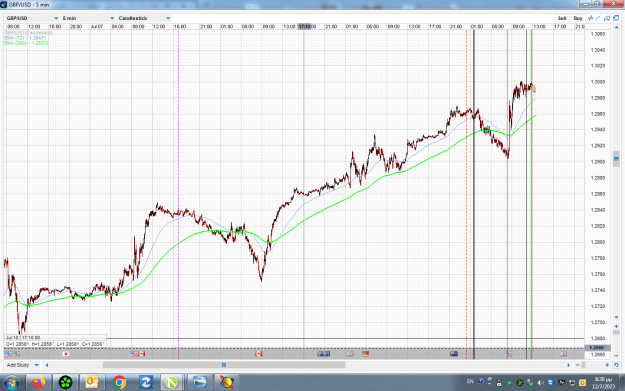
Task: Select the trend line drawing tool
Action: (x=598, y=18)
